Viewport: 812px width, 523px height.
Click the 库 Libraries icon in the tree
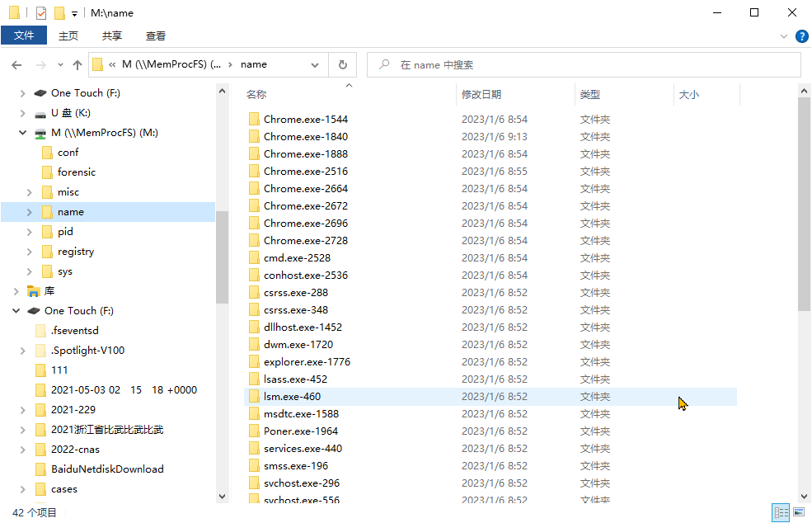(34, 291)
